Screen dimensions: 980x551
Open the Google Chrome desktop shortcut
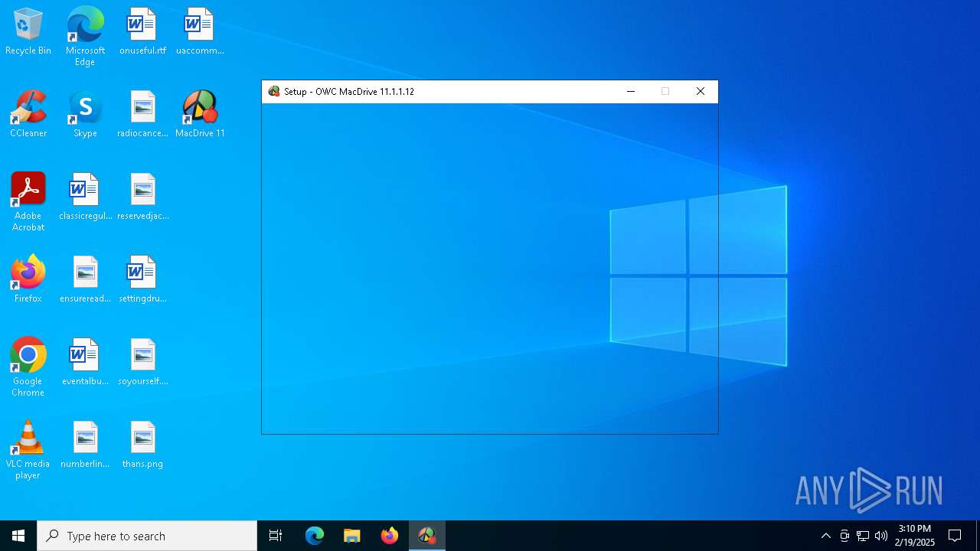click(28, 367)
